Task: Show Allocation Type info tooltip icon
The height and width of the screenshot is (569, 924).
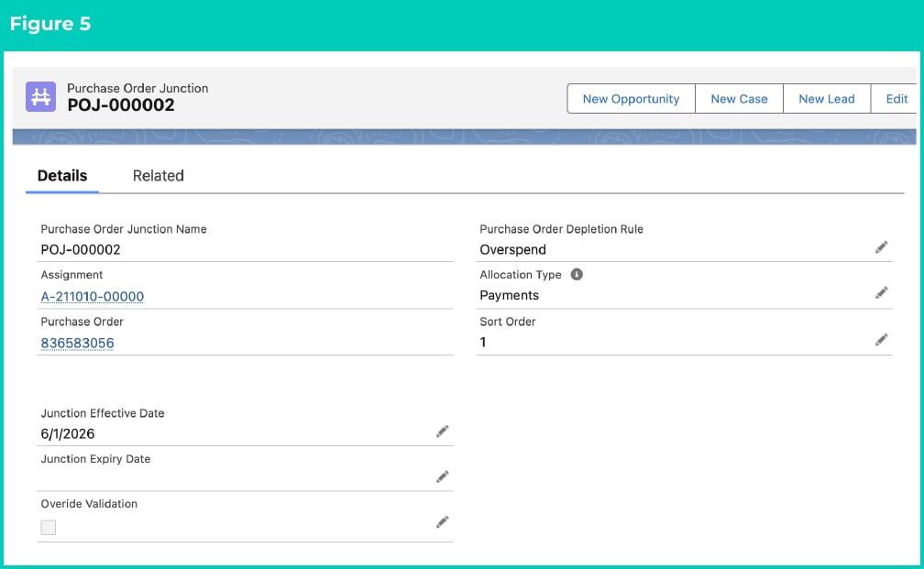Action: [577, 275]
